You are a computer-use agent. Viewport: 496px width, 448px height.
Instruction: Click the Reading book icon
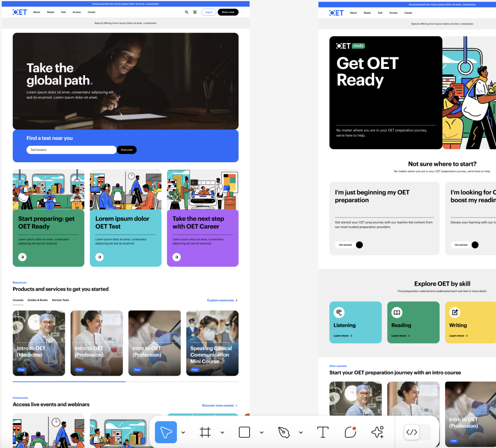tap(397, 312)
